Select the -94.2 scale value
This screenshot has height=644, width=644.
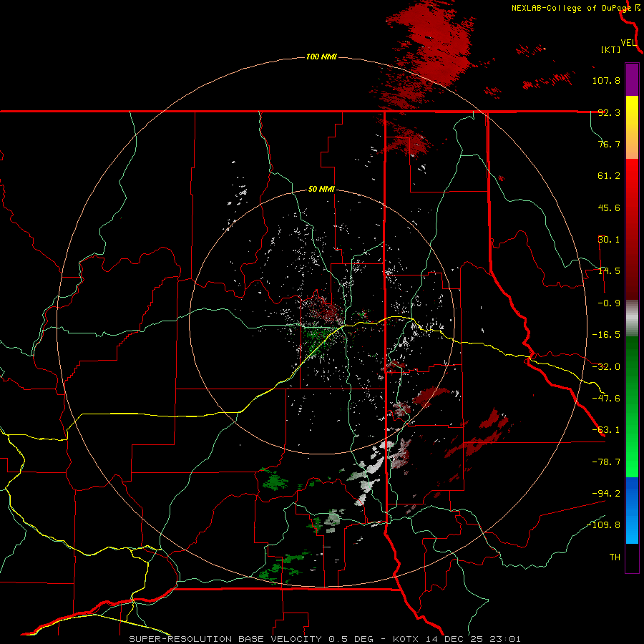tap(606, 493)
